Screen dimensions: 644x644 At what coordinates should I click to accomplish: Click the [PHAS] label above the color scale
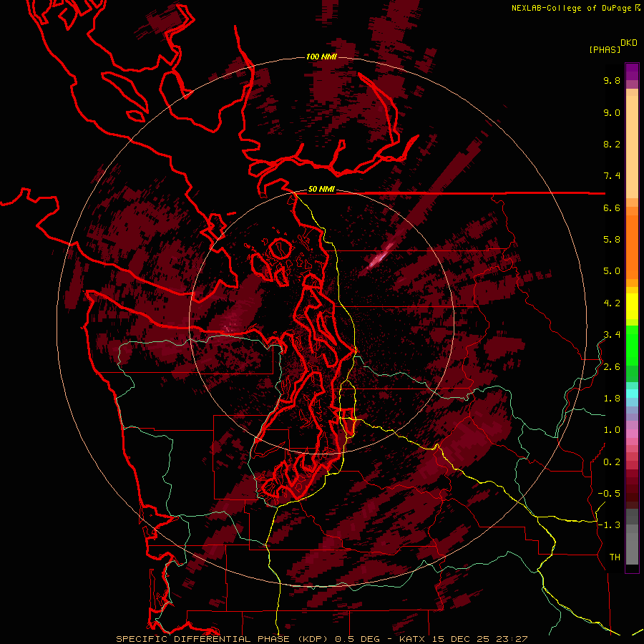coord(605,49)
